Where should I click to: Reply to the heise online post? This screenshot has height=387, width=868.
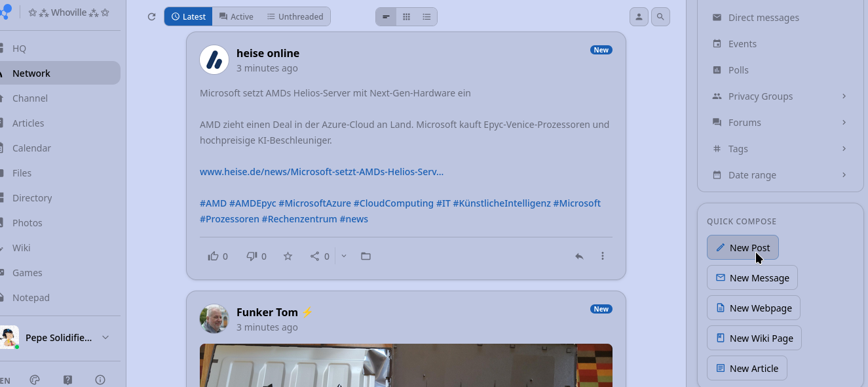coord(579,256)
